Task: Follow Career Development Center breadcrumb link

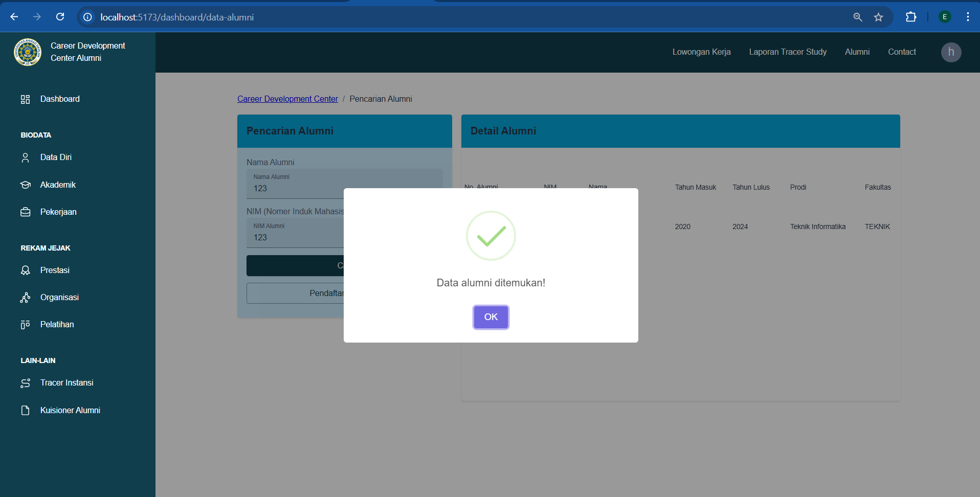Action: point(287,99)
